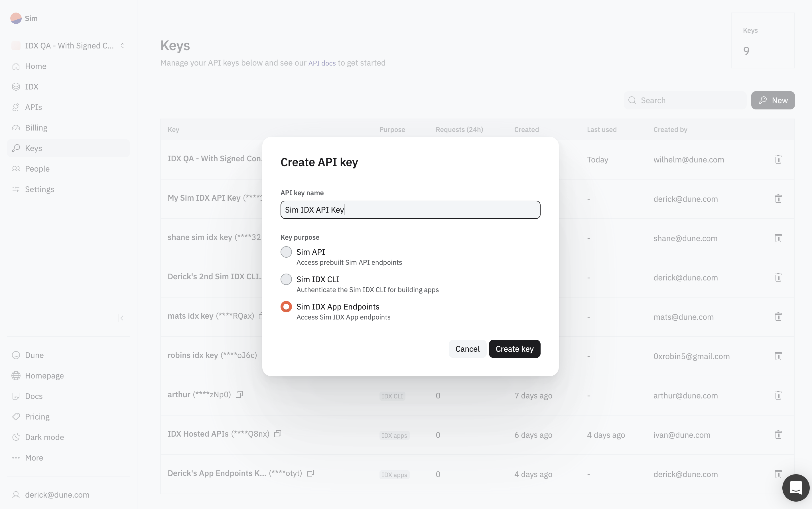Expand the IDX QA workspace switcher
The height and width of the screenshot is (509, 812).
(x=68, y=45)
